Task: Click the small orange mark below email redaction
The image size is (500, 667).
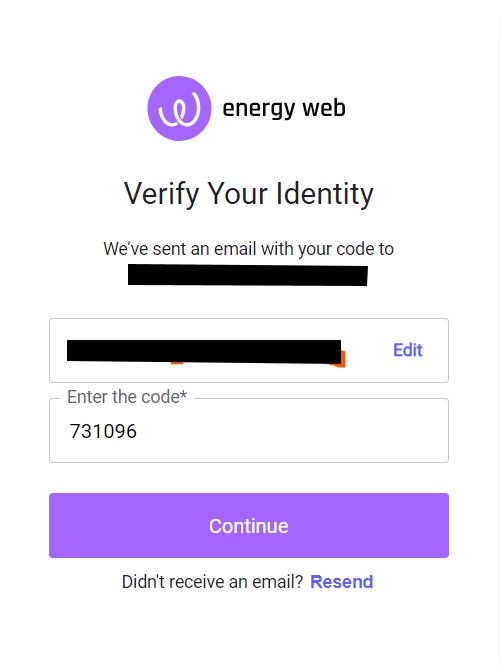Action: 177,362
